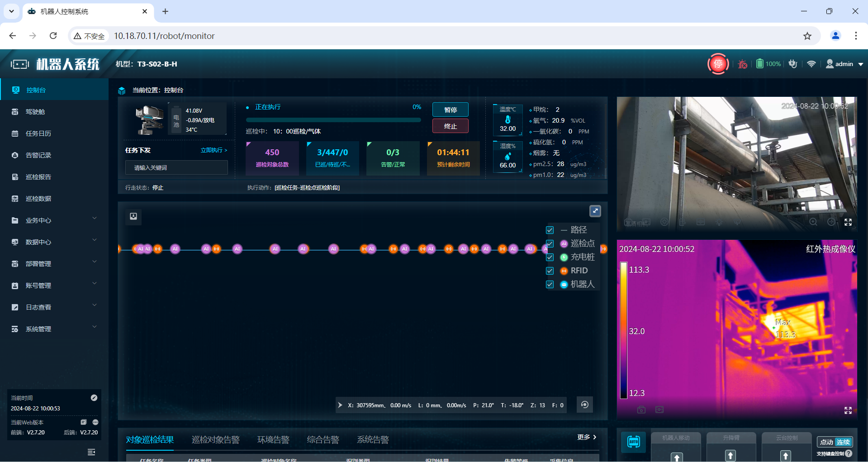This screenshot has width=868, height=462.
Task: Uncheck the 路径 layer checkbox
Action: click(x=550, y=230)
